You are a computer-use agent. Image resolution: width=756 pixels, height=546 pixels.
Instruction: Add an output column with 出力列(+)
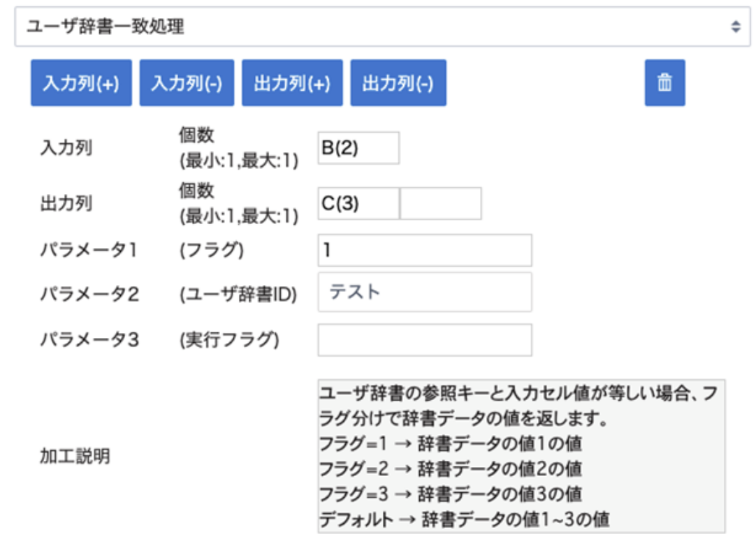[x=292, y=83]
